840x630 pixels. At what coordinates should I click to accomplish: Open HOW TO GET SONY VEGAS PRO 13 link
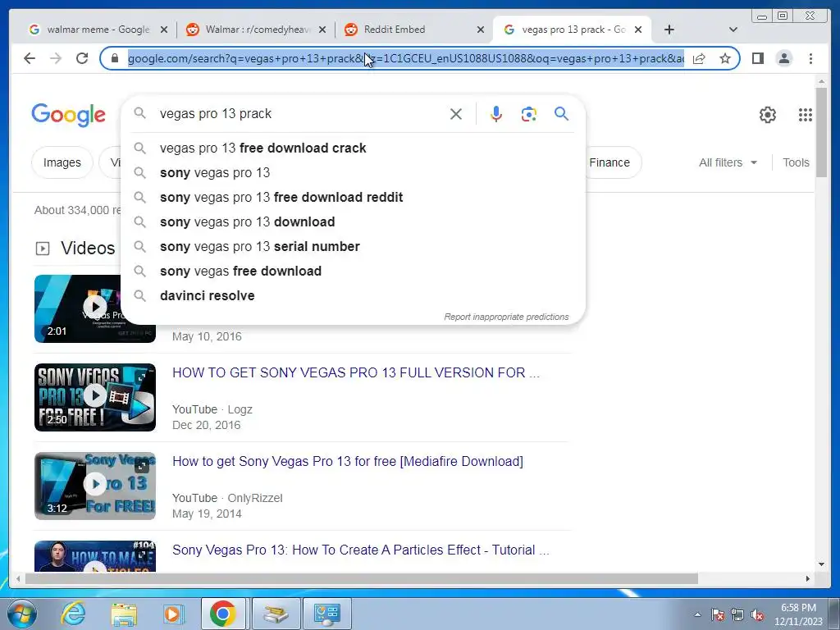[356, 373]
